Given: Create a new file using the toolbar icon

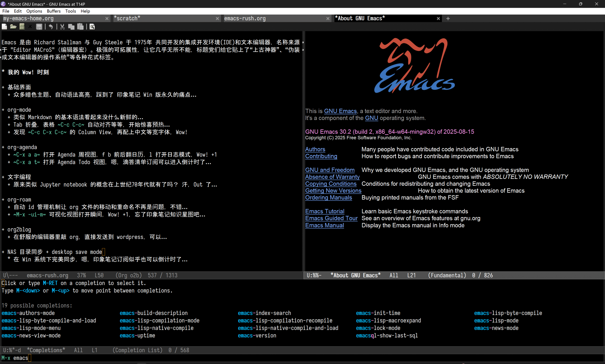Looking at the screenshot, I should 4,27.
